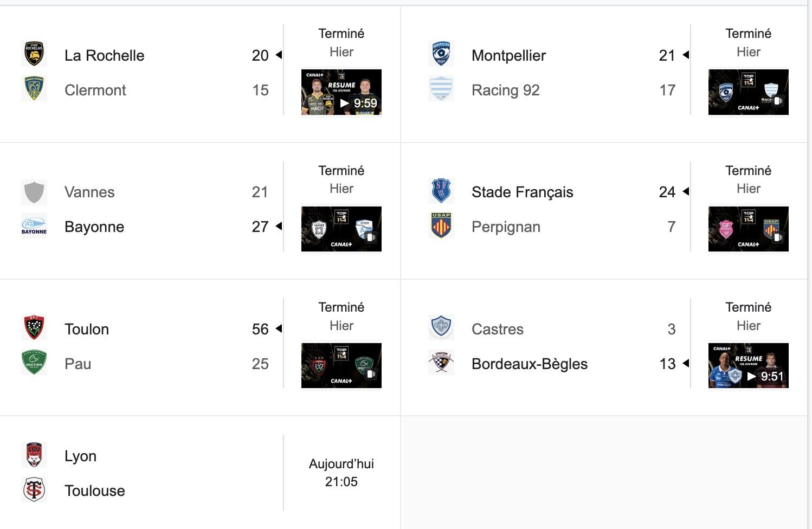
Task: Click the Bordeaux-Bègles Union crest
Action: pyautogui.click(x=441, y=363)
